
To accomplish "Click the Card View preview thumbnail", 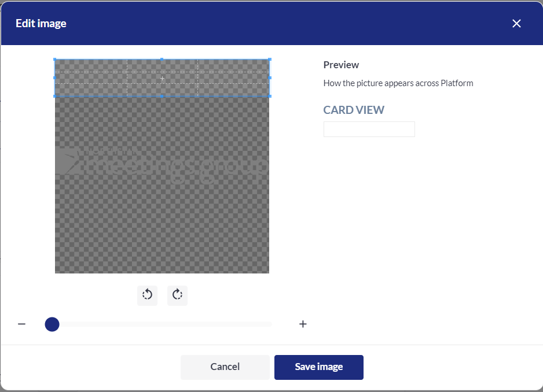I will coord(369,129).
